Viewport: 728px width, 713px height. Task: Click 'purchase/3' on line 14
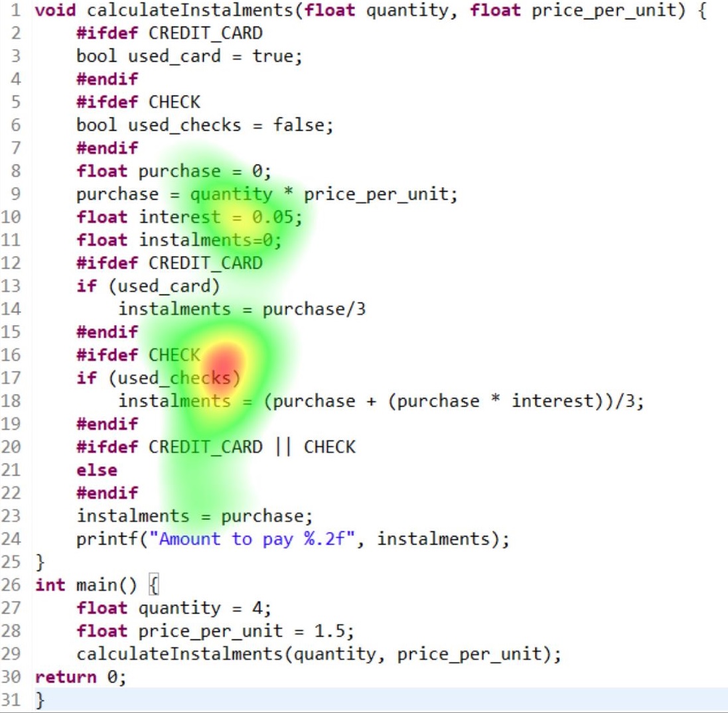click(314, 309)
